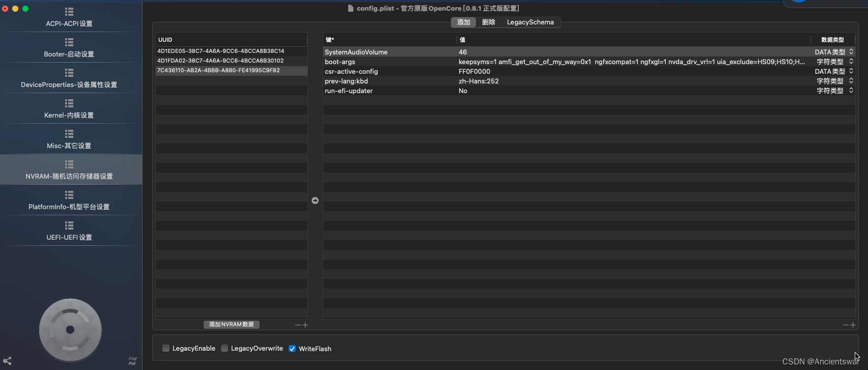Select the prev-lang:kbd key
The image size is (868, 370).
click(346, 81)
